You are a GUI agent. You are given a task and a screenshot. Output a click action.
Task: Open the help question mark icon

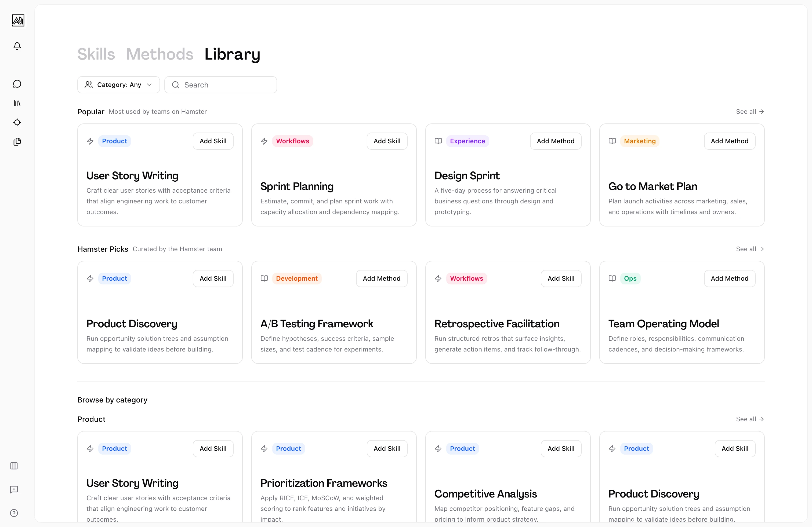coord(14,513)
